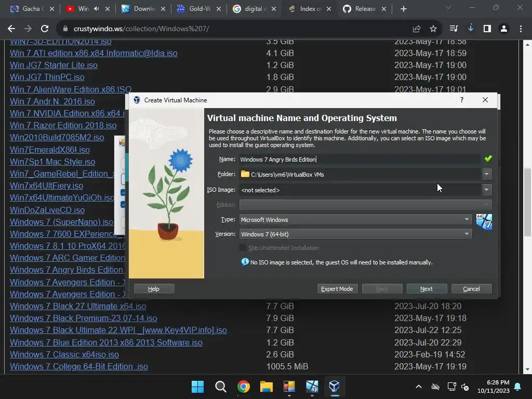This screenshot has width=532, height=399.
Task: Toggle the Chrome side panel icon
Action: click(487, 29)
